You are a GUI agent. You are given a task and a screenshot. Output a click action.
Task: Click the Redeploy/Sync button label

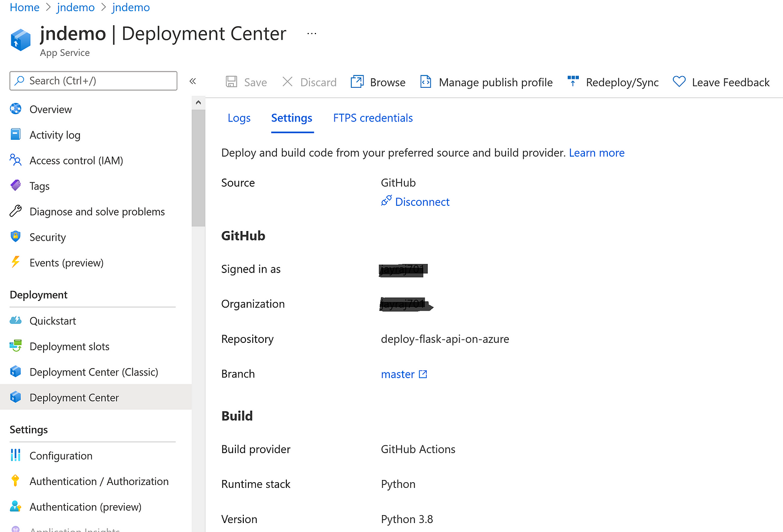[622, 82]
